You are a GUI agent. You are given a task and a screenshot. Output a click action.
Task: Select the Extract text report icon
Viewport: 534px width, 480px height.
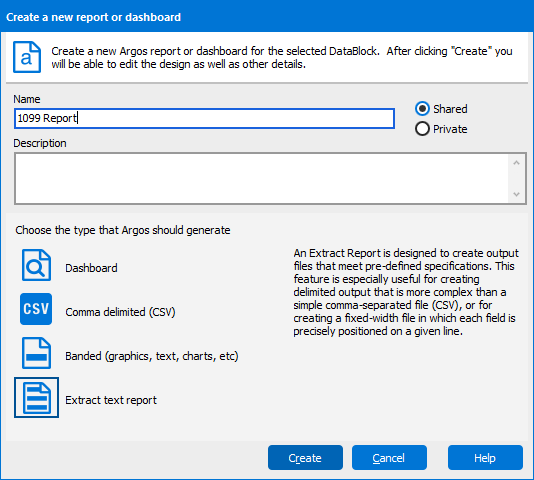click(36, 397)
